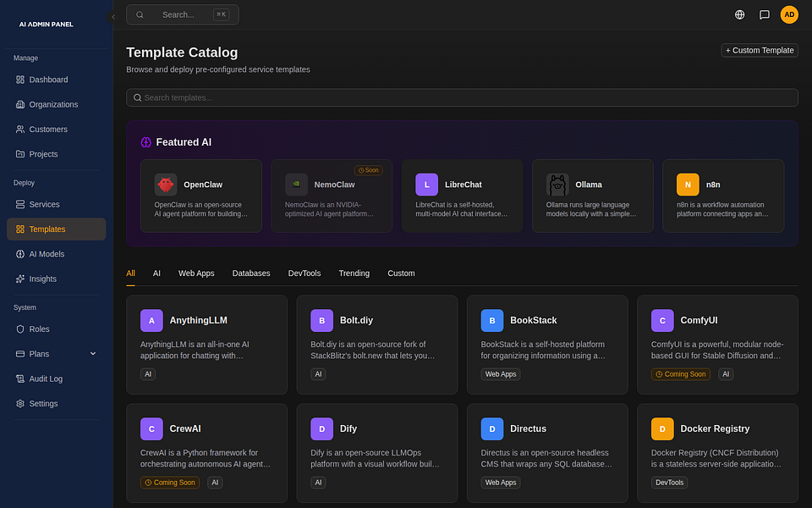The height and width of the screenshot is (508, 812).
Task: Switch to the AI tab
Action: tap(156, 273)
